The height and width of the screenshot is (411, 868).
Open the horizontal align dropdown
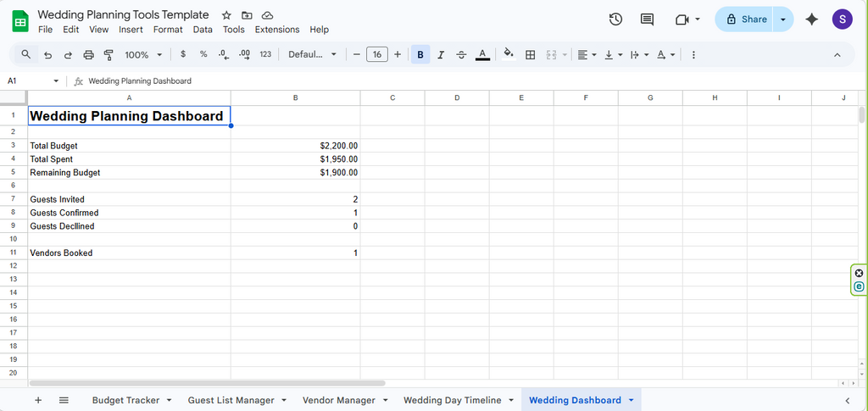click(587, 55)
